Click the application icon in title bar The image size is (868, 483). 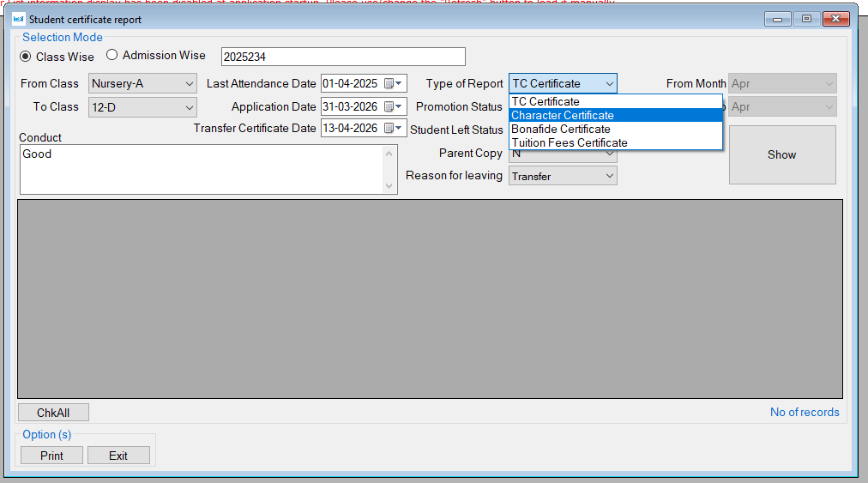coord(18,19)
